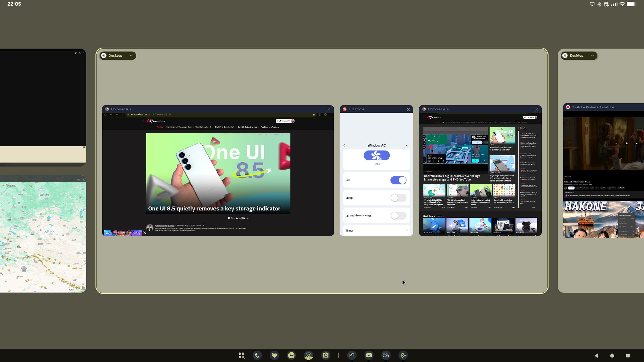Open the Android Auto 2026 makeover headline
644x362 pixels.
click(452, 178)
